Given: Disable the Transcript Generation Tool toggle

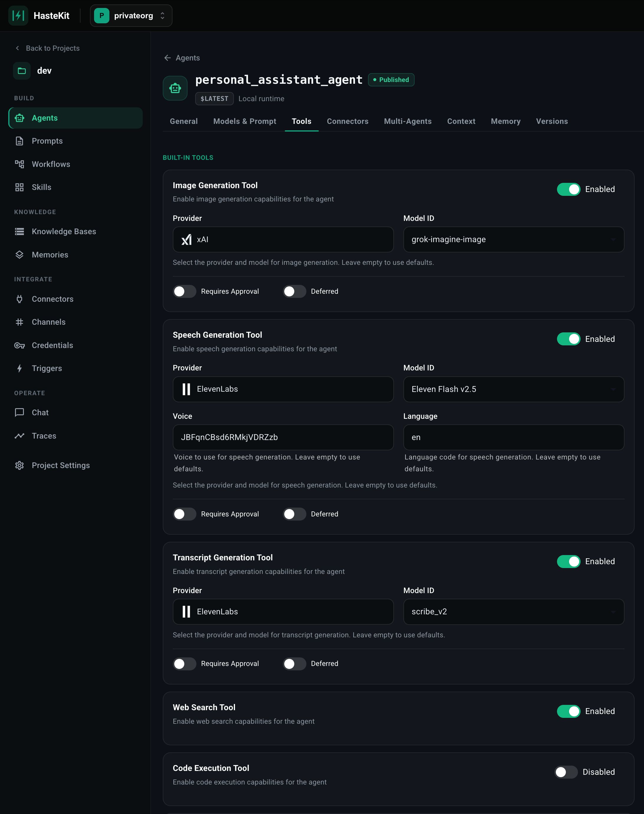Looking at the screenshot, I should 569,561.
